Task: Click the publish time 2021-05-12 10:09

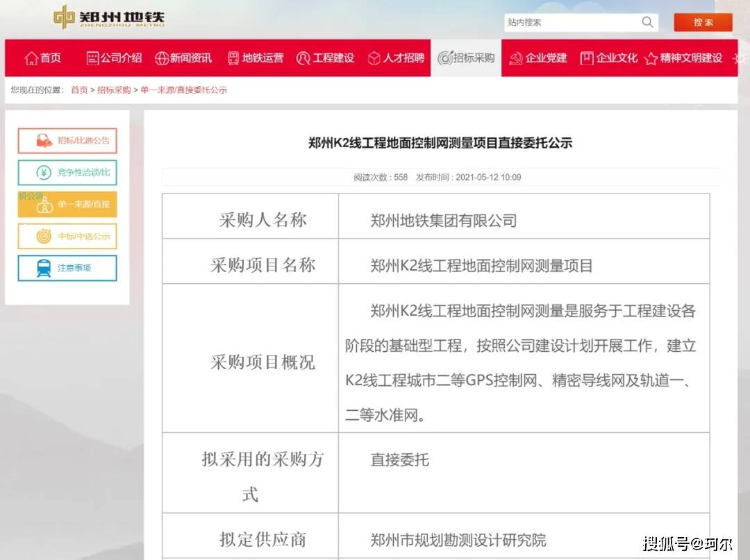Action: point(488,177)
